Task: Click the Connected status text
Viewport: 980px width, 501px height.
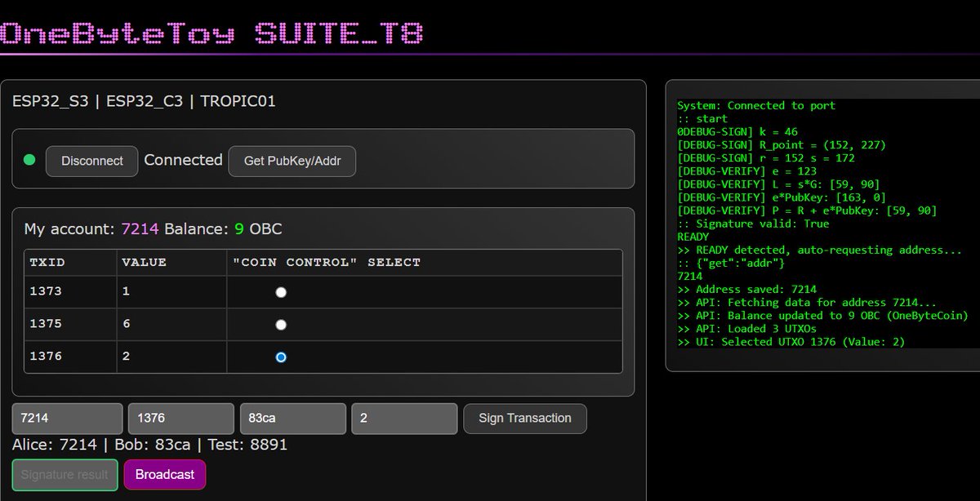Action: point(183,160)
